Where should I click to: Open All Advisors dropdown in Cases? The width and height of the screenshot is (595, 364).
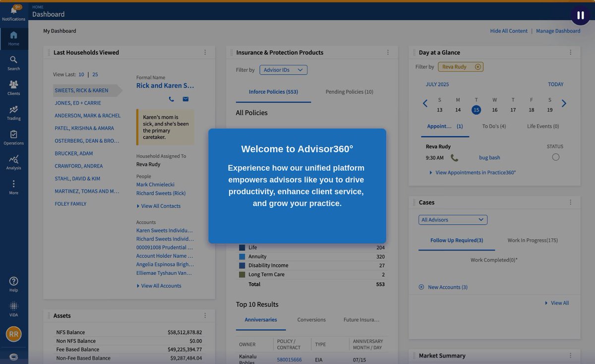pyautogui.click(x=453, y=220)
